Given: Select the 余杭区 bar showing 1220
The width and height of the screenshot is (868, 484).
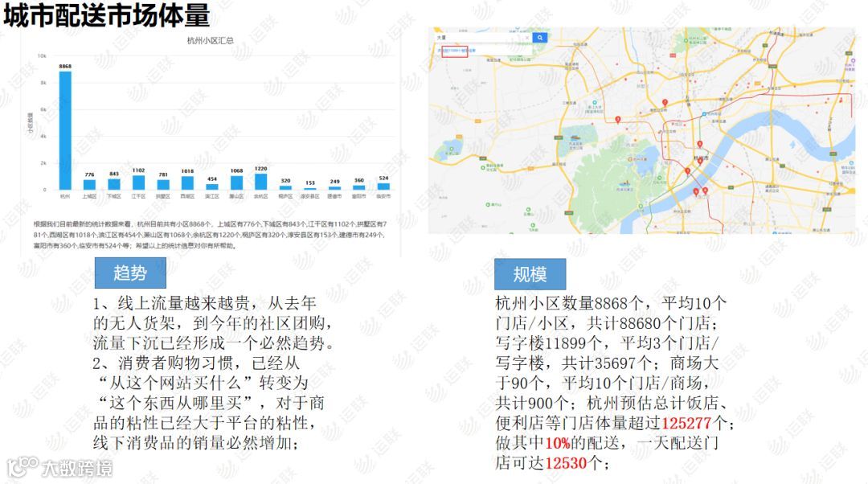Looking at the screenshot, I should point(260,182).
